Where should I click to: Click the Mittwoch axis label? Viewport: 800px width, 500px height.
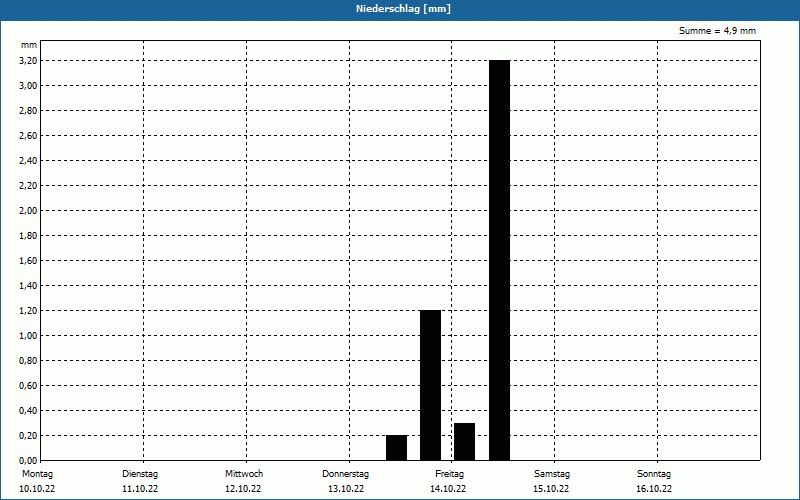coord(244,474)
